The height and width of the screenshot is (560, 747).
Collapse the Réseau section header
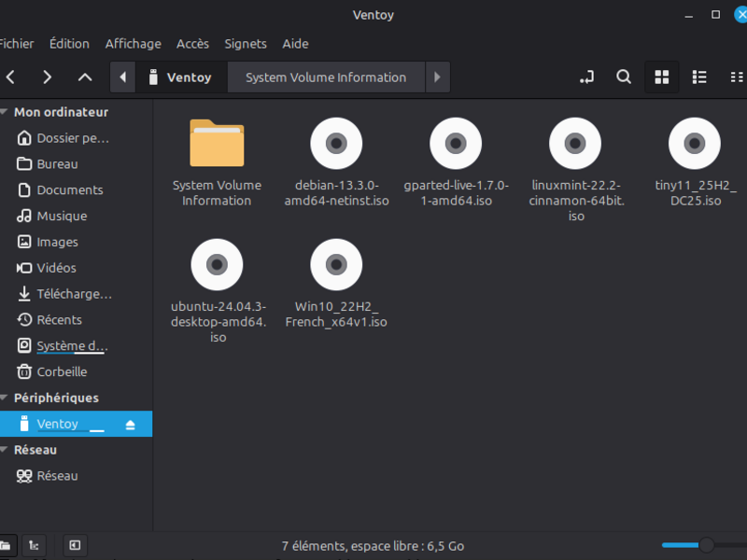[5, 450]
